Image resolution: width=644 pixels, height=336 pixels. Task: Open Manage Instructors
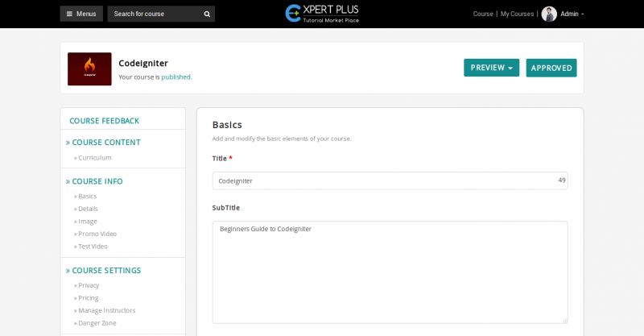pos(107,310)
